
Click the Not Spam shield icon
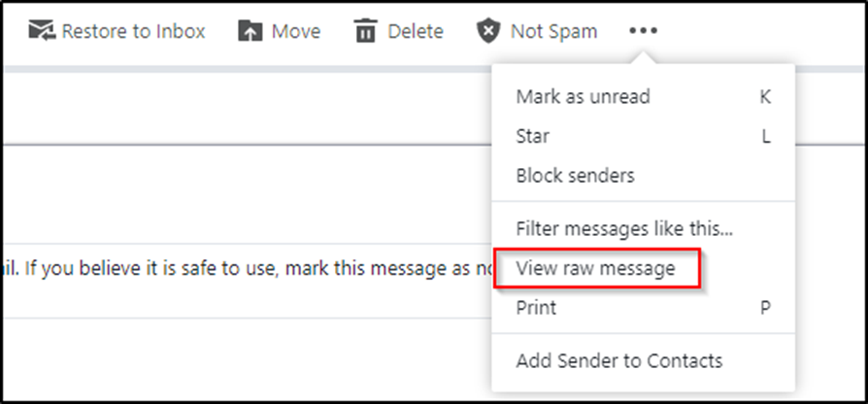pyautogui.click(x=487, y=31)
